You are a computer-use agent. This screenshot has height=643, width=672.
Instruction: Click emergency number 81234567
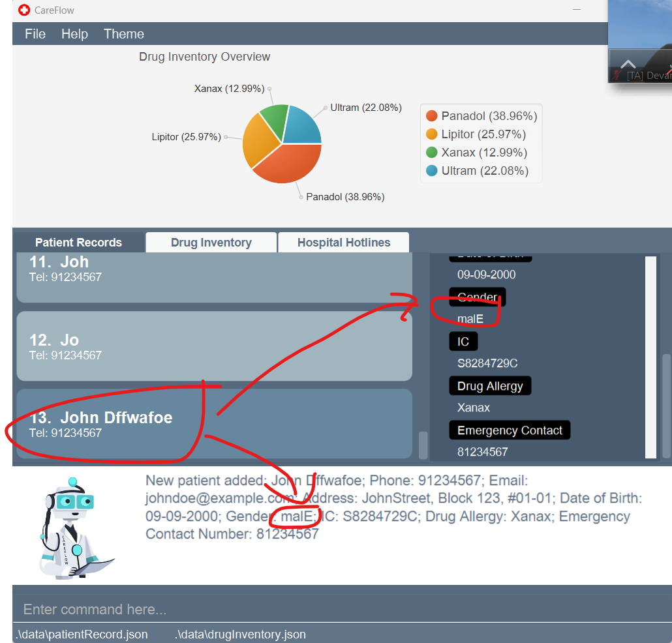coord(483,452)
